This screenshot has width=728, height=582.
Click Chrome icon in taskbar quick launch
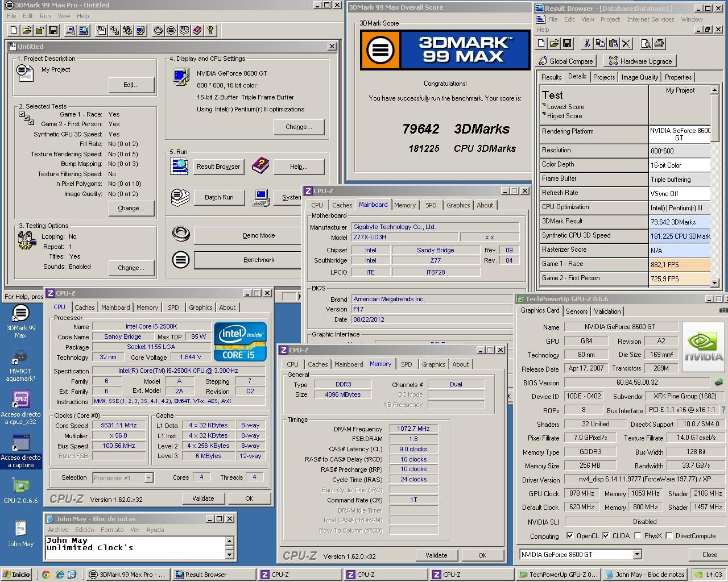[x=45, y=575]
